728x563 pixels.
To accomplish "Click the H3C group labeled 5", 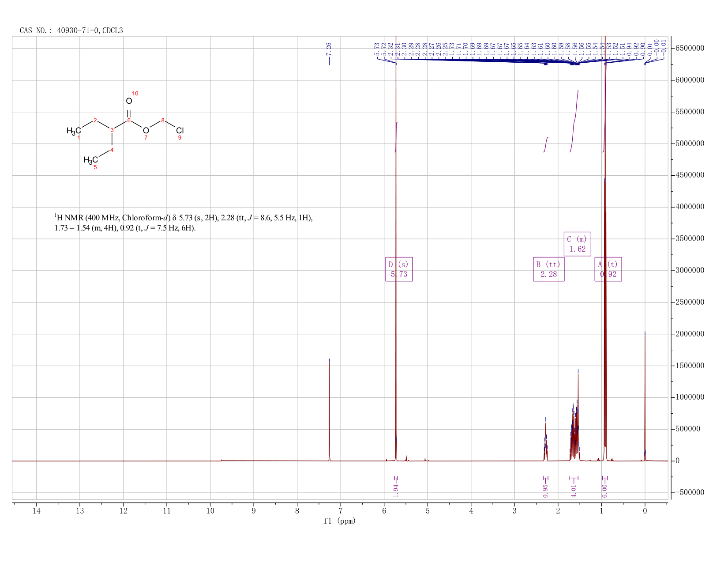I will click(90, 160).
